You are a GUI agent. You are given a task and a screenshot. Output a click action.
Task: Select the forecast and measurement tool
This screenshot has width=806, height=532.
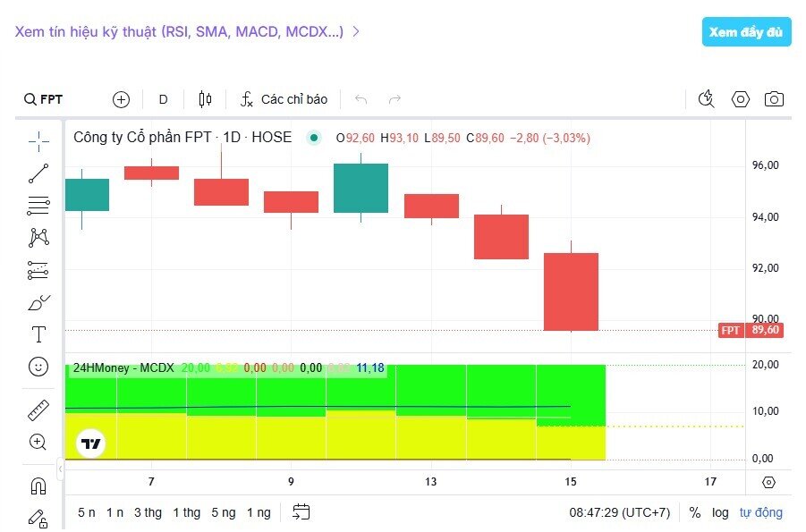click(38, 270)
